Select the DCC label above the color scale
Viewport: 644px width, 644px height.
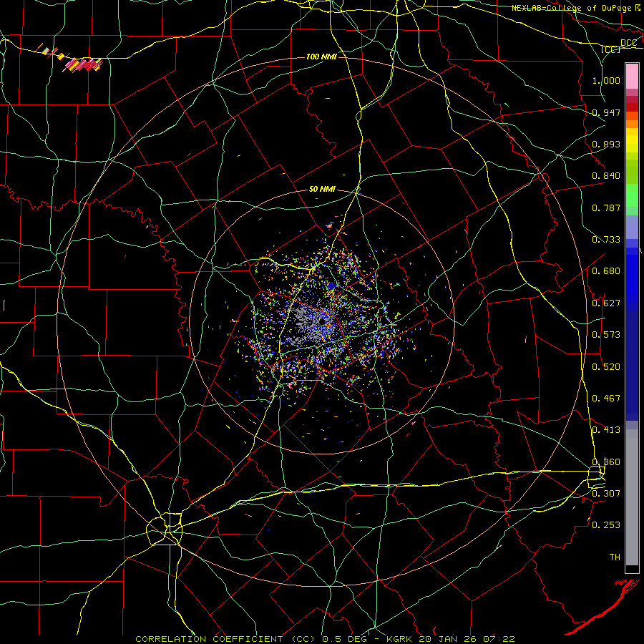(628, 43)
